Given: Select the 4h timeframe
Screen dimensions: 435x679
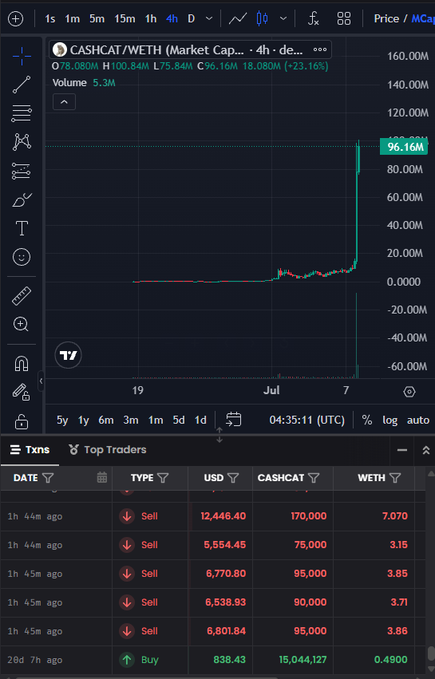Looking at the screenshot, I should (x=172, y=19).
